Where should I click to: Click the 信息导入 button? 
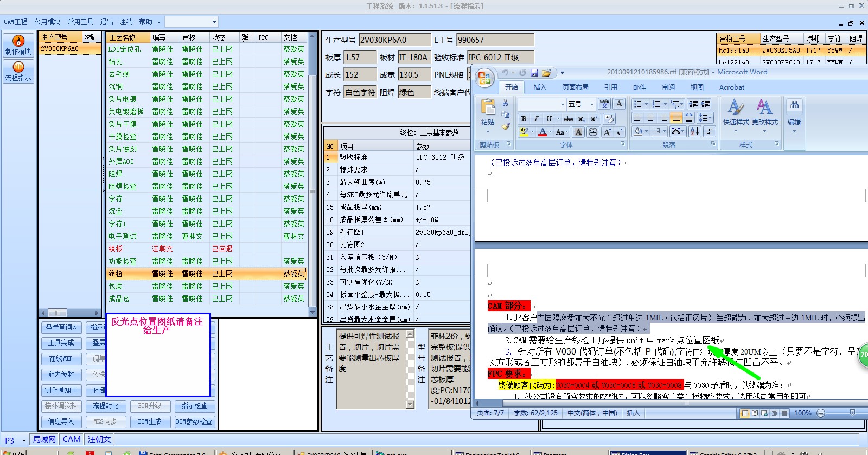click(61, 421)
